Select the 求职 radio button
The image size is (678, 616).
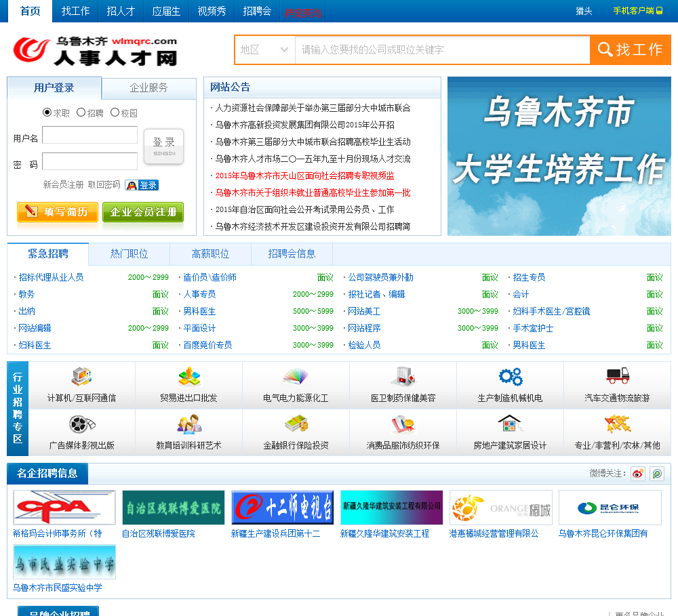click(x=47, y=112)
